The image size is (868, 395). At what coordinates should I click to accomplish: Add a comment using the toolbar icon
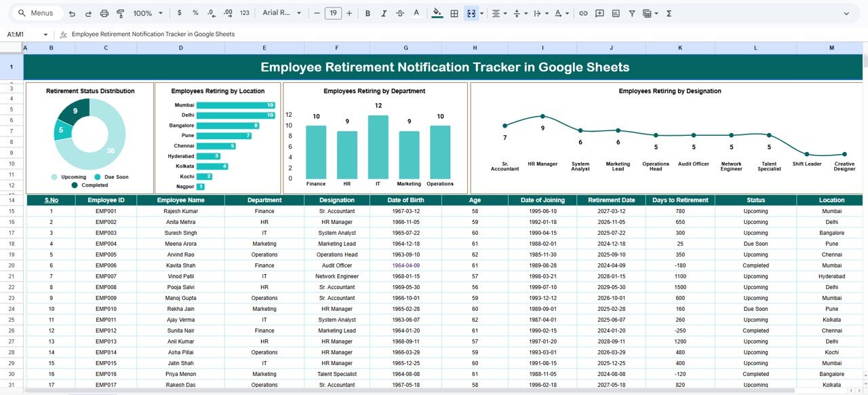click(599, 14)
